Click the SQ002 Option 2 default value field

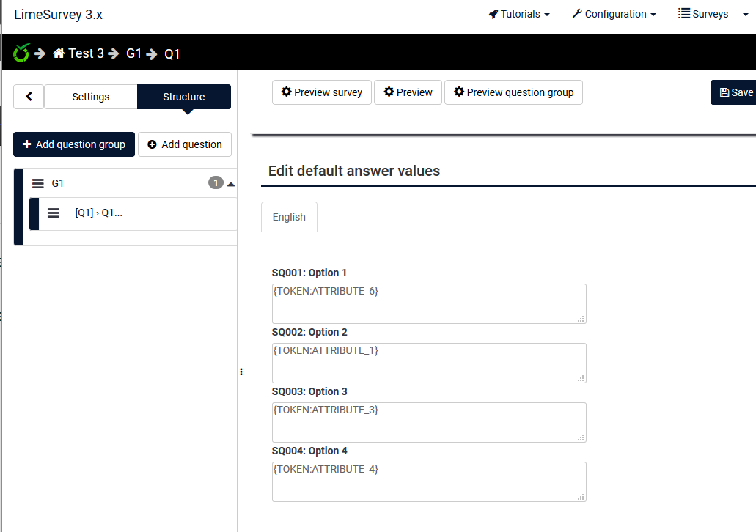point(429,363)
